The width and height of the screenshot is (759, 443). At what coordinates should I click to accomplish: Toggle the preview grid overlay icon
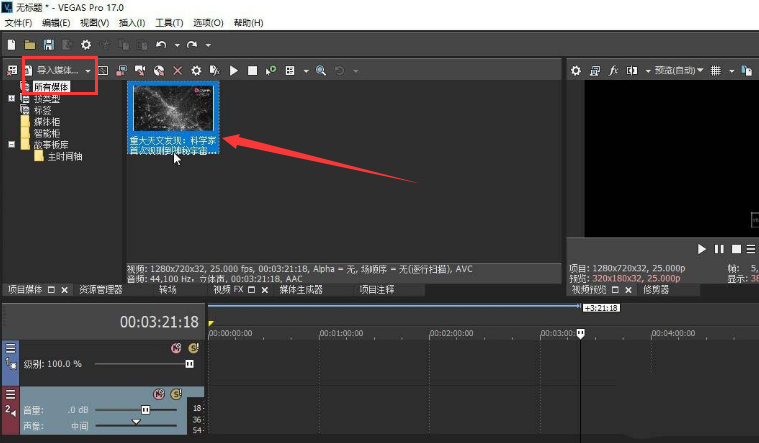[715, 71]
